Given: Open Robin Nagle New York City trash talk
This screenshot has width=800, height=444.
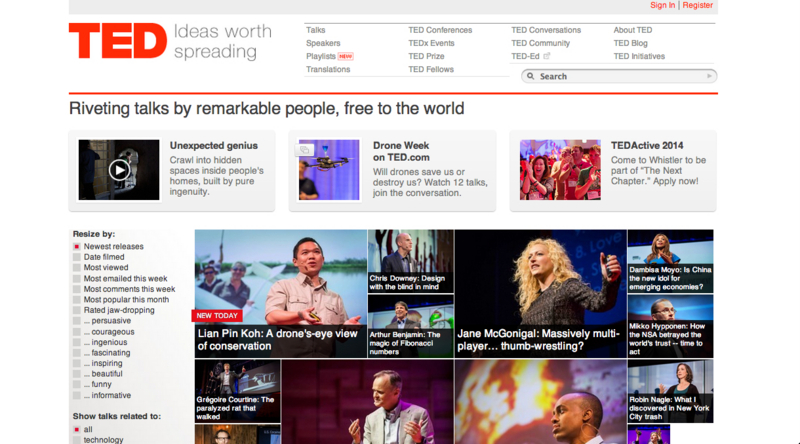Looking at the screenshot, I should tap(670, 391).
